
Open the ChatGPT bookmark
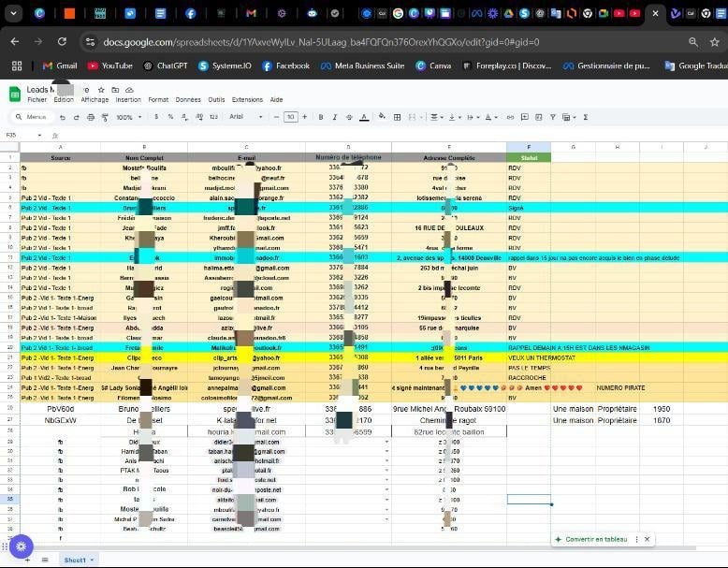pyautogui.click(x=166, y=66)
